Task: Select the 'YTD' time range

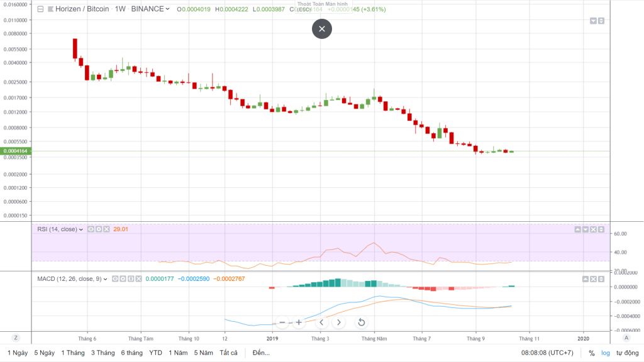Action: pos(156,353)
